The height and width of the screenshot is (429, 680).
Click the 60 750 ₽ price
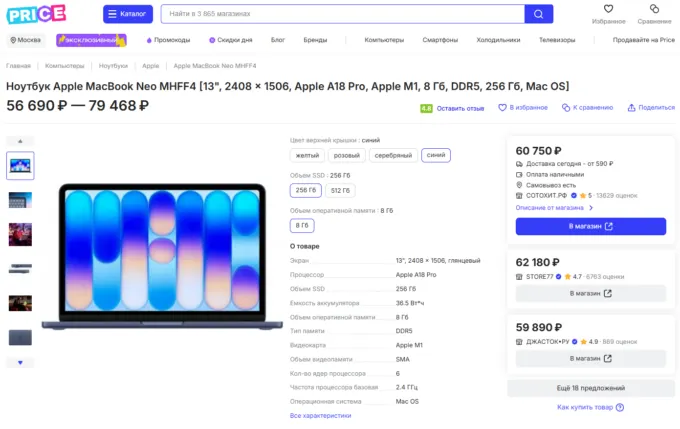click(x=538, y=151)
